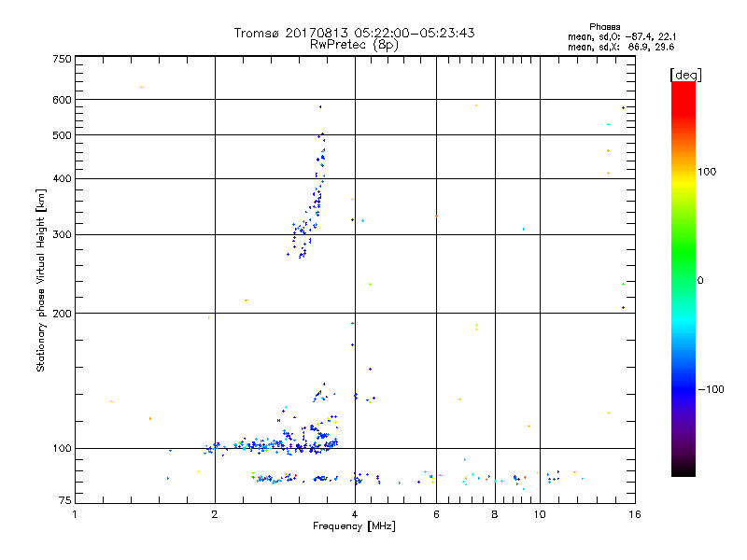Click y-axis tick label "400"
Screen dimensions: 747x560
coord(62,178)
